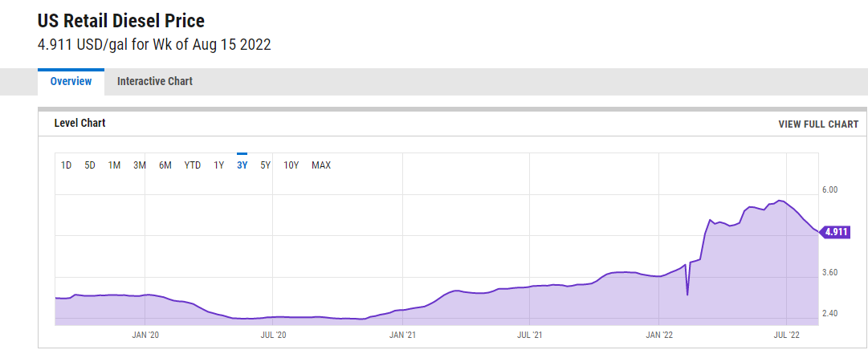
Task: Click the 3.60 y-axis label
Action: tap(829, 272)
